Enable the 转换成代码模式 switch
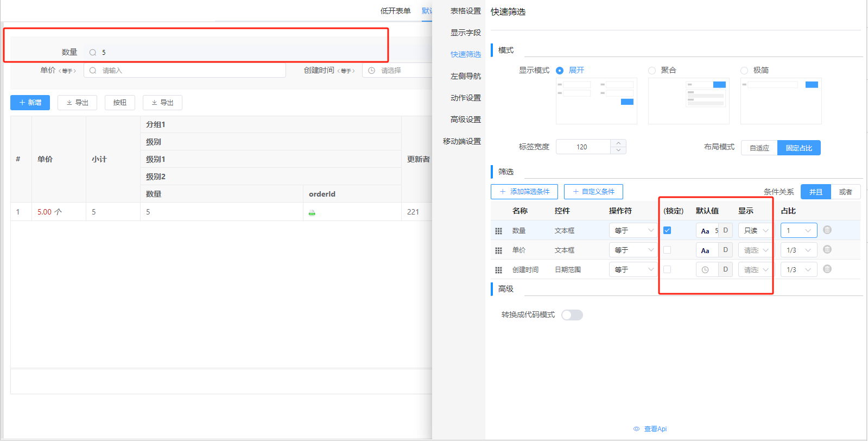Screen dimensions: 868x441 572,315
